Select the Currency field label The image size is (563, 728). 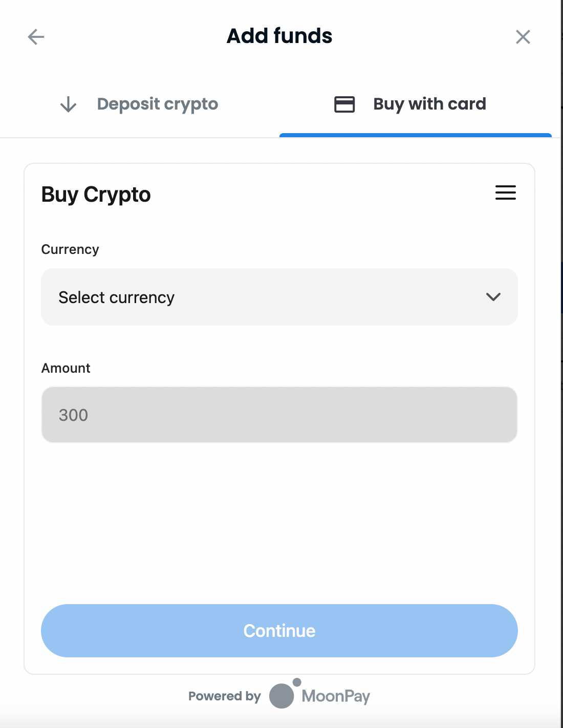point(70,249)
